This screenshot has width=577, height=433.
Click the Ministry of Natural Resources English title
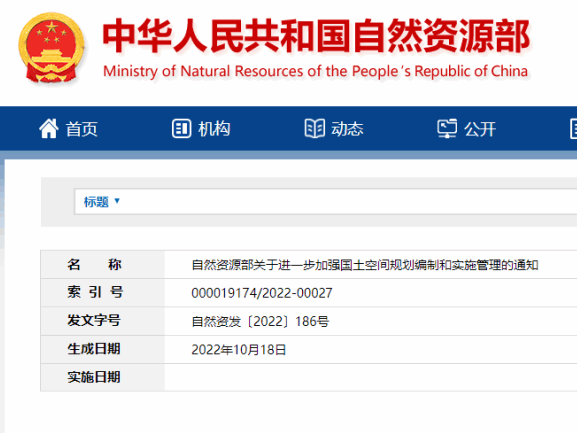pyautogui.click(x=315, y=71)
